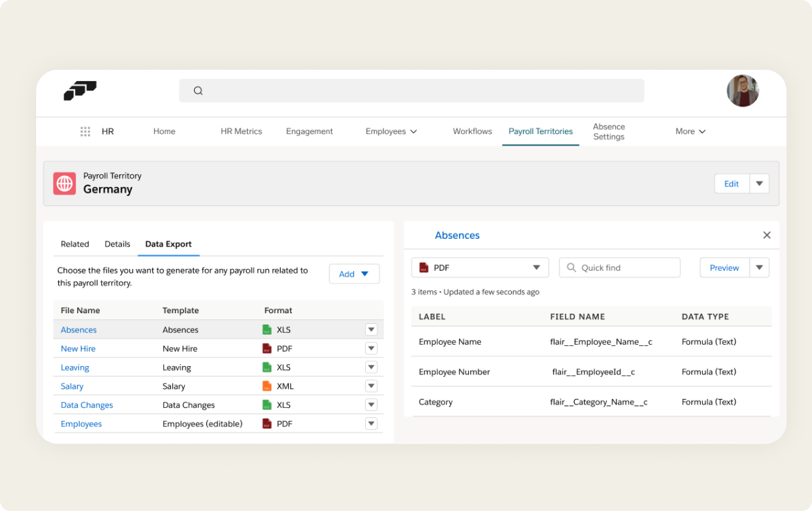
Task: Open the Leaving file link
Action: pyautogui.click(x=75, y=367)
